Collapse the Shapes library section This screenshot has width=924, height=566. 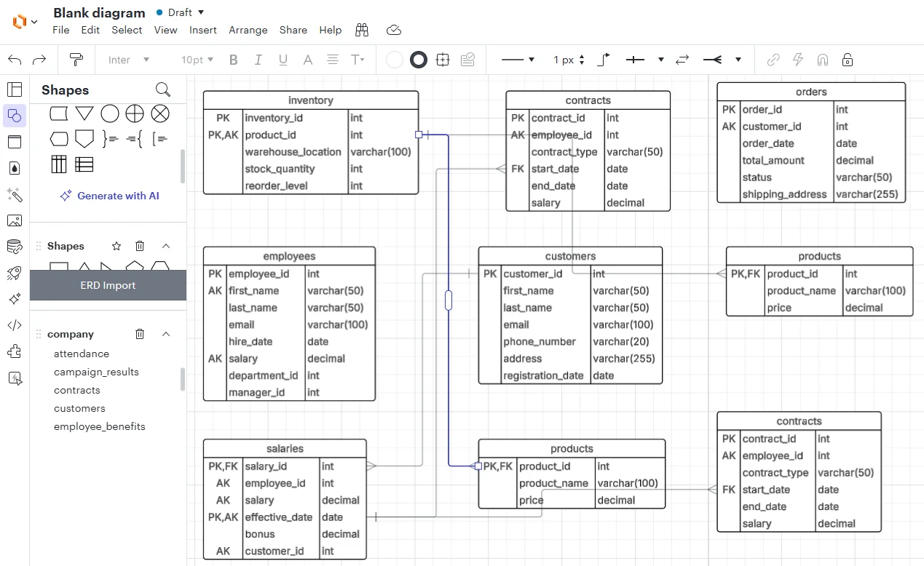(166, 246)
